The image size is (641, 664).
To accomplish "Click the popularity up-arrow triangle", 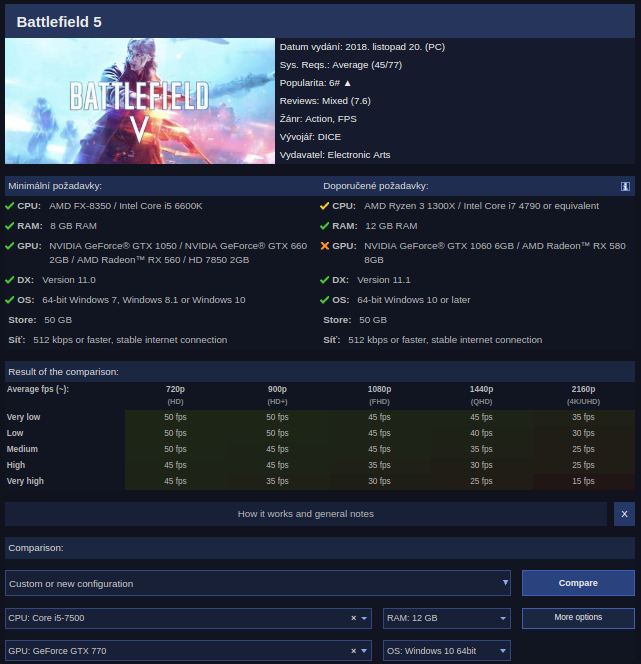I will click(348, 83).
